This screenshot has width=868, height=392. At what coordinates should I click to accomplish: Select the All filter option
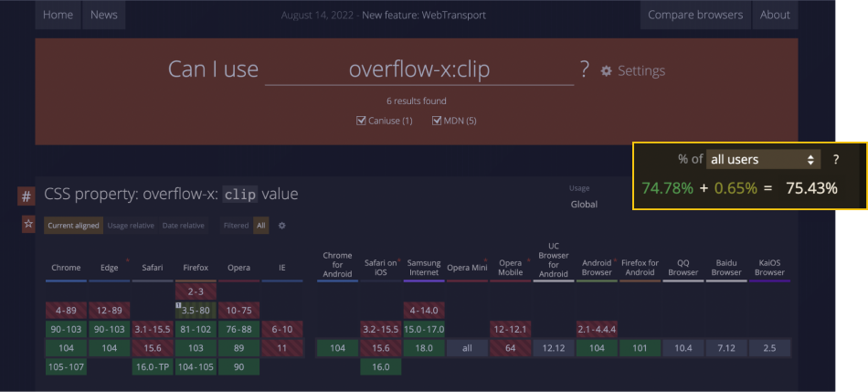click(x=261, y=226)
